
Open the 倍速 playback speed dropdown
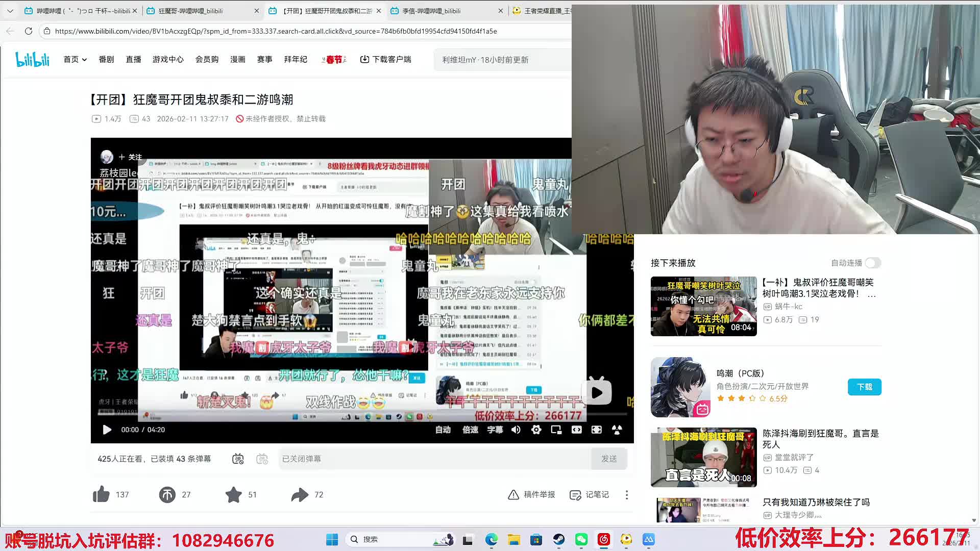469,430
